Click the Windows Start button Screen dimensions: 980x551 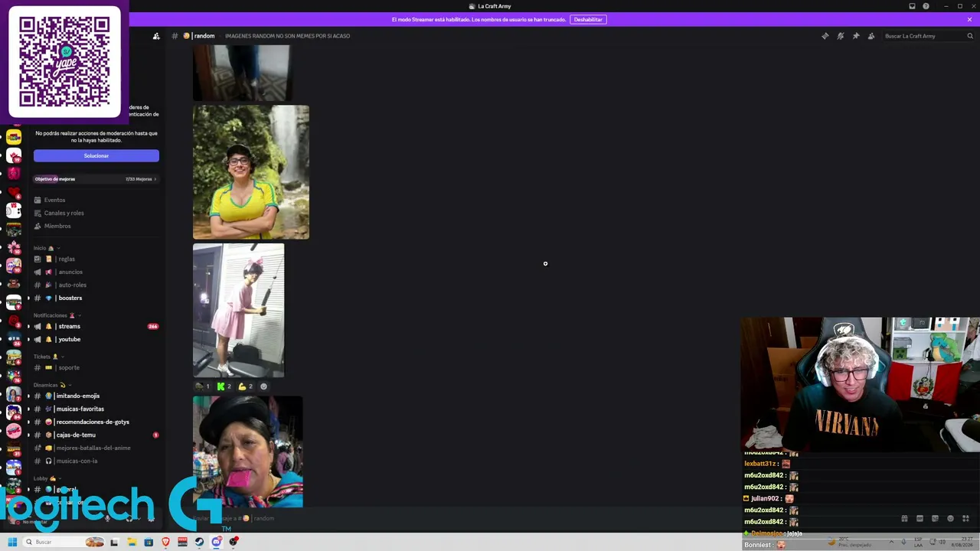point(12,542)
